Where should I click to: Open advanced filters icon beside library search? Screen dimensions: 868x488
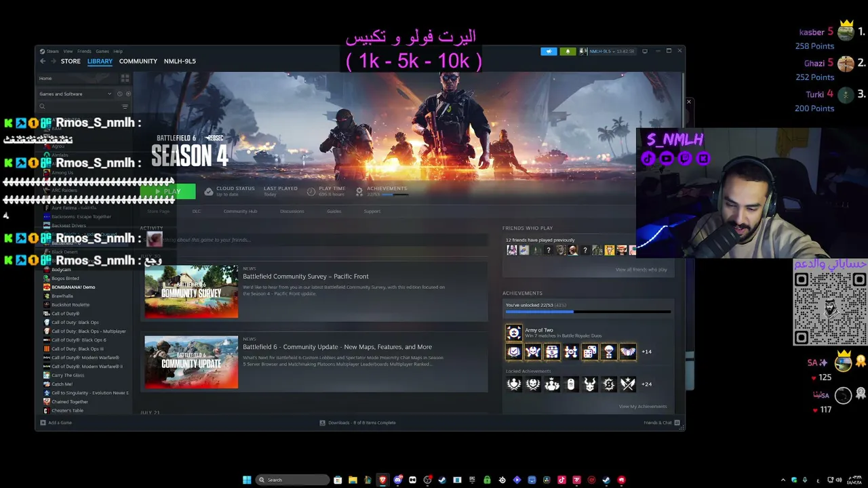click(125, 106)
